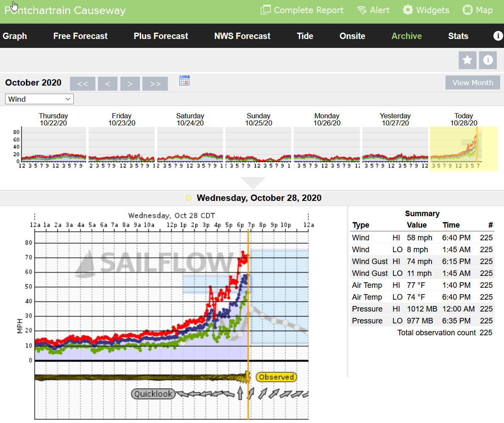The height and width of the screenshot is (423, 504).
Task: Jump back with the << button
Action: (83, 83)
